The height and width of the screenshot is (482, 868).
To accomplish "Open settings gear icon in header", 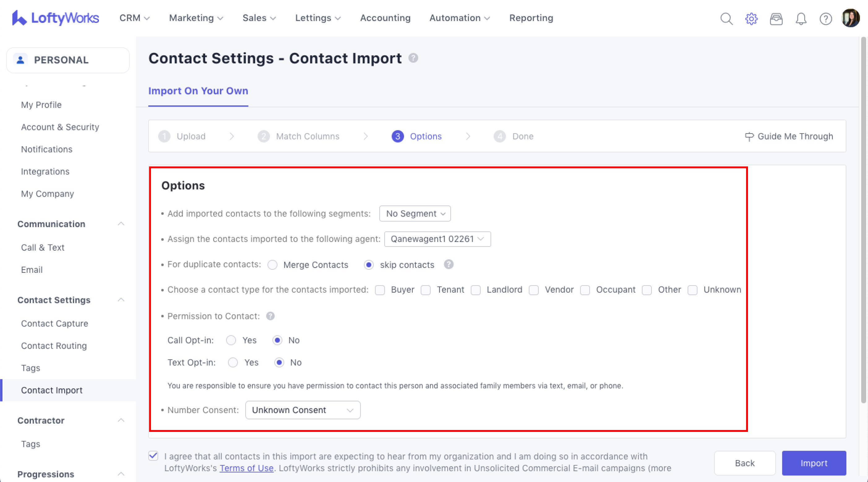I will coord(751,19).
